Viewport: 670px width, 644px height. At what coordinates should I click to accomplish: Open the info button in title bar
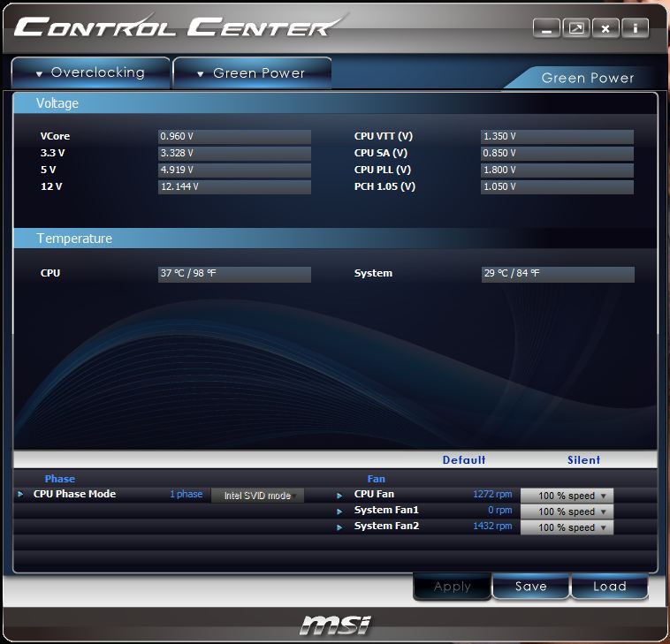(x=635, y=28)
